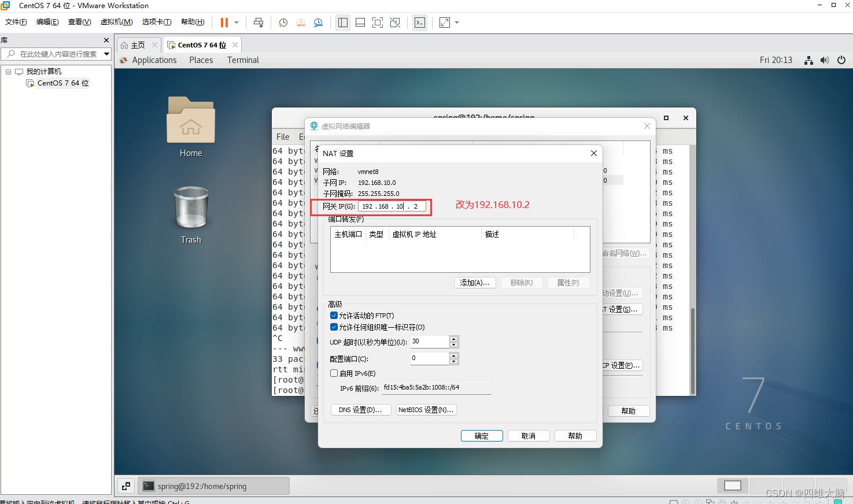The width and height of the screenshot is (853, 504).
Task: Click 帮助 in NAT settings dialog
Action: tap(575, 436)
